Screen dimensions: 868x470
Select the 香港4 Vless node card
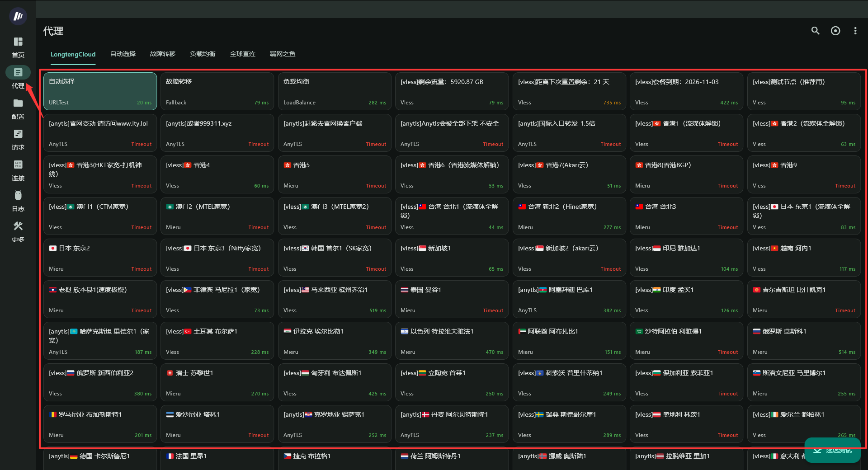pos(217,174)
